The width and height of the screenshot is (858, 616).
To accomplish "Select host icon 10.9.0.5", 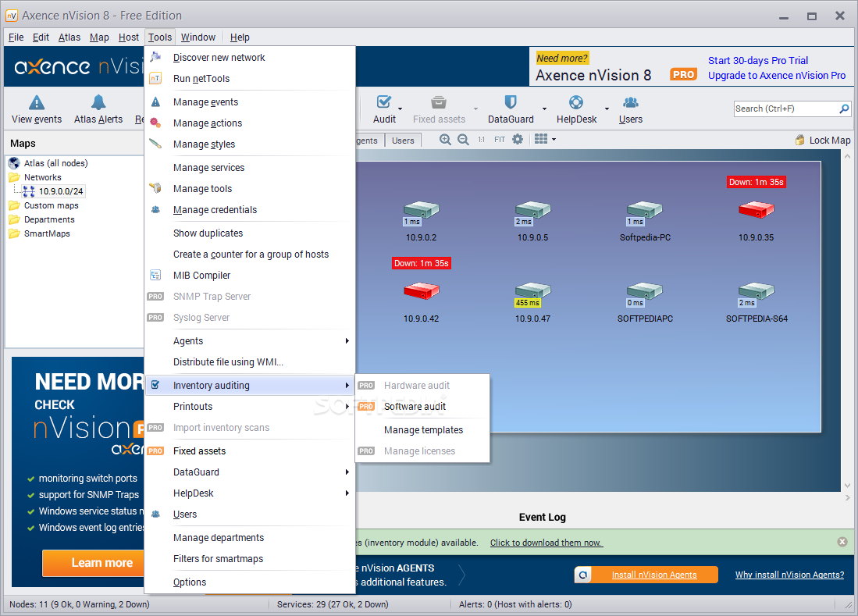I will click(x=532, y=210).
